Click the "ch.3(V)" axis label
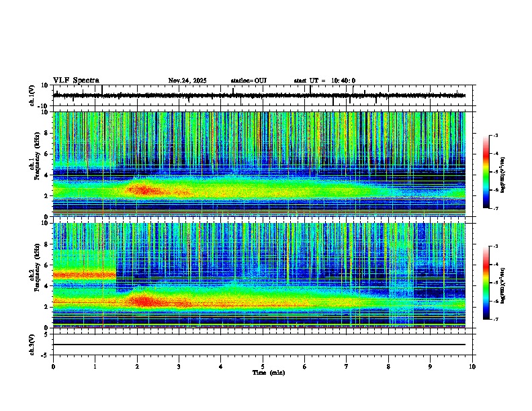532x411 pixels. [x=32, y=345]
